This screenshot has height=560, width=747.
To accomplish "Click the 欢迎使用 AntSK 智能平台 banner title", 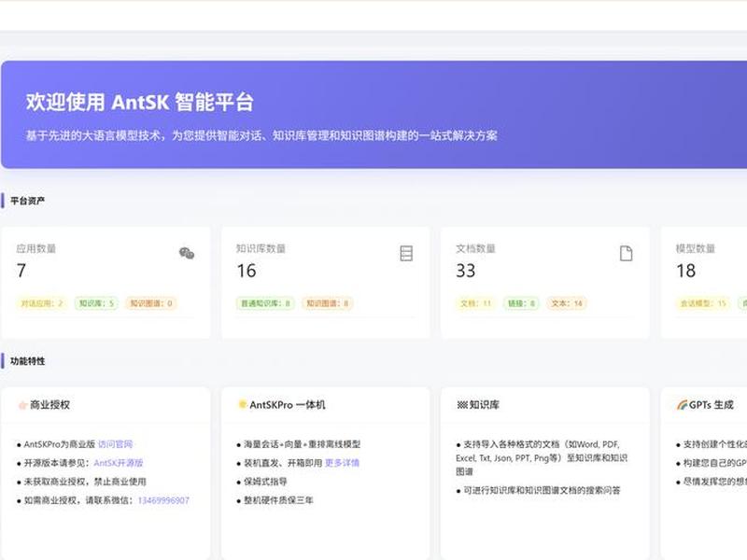I will (139, 102).
